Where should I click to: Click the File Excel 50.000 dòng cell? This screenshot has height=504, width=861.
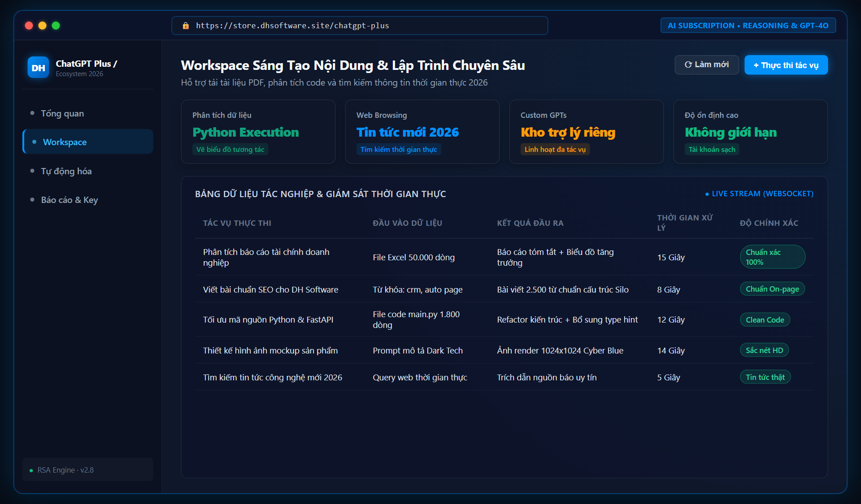[x=414, y=258]
